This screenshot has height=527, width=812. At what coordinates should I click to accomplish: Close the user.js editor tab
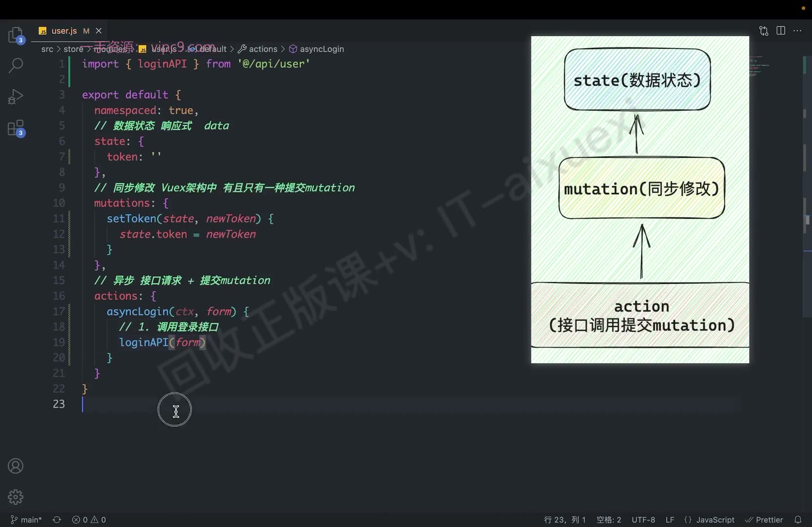tap(99, 31)
